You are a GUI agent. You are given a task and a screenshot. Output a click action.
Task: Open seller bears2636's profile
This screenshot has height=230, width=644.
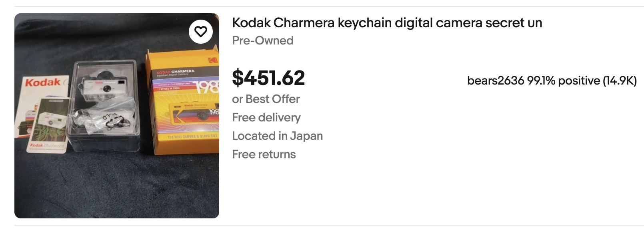(x=495, y=81)
